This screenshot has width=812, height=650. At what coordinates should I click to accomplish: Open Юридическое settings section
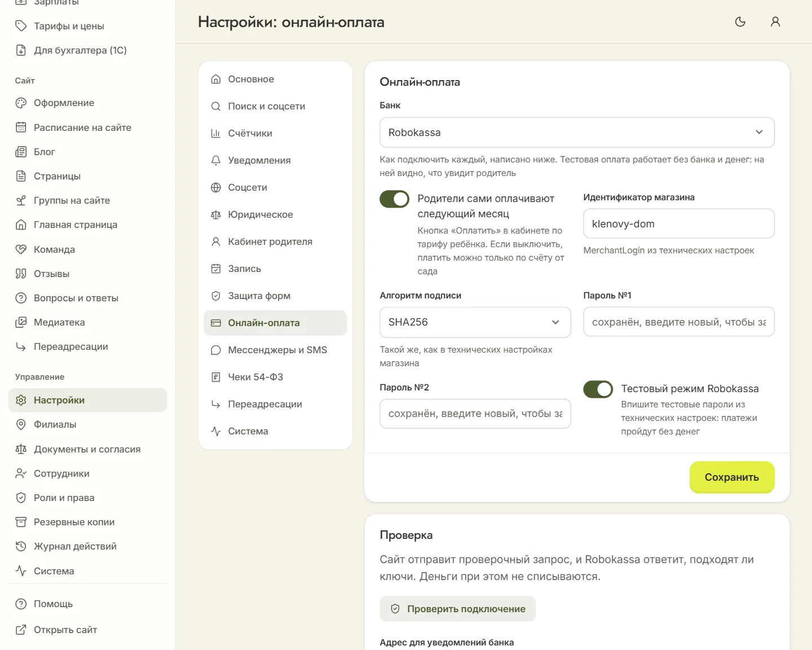coord(275,214)
